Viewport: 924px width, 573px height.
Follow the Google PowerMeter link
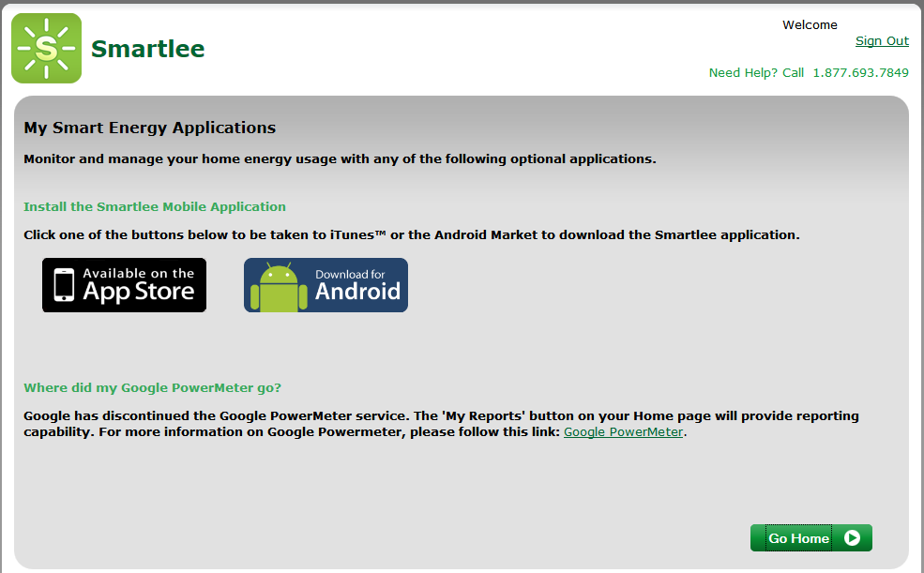pyautogui.click(x=623, y=432)
